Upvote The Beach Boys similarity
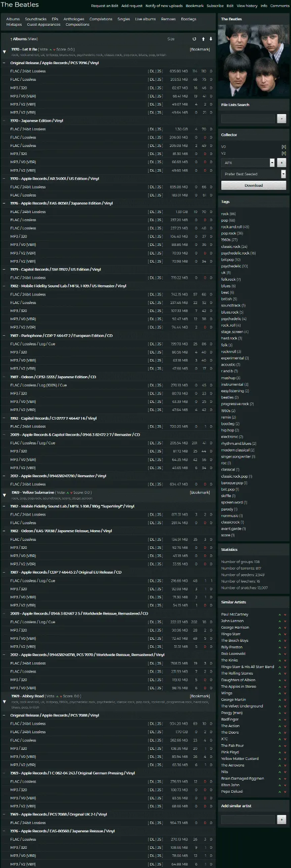The width and height of the screenshot is (291, 868). tap(280, 641)
